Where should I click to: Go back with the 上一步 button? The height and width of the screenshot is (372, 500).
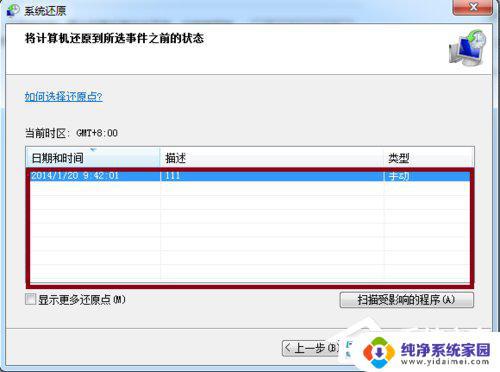(x=311, y=348)
